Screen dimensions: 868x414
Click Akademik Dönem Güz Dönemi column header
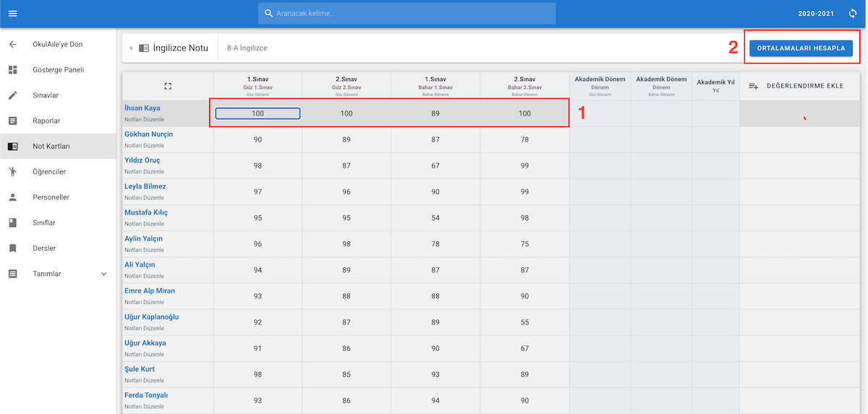[600, 86]
